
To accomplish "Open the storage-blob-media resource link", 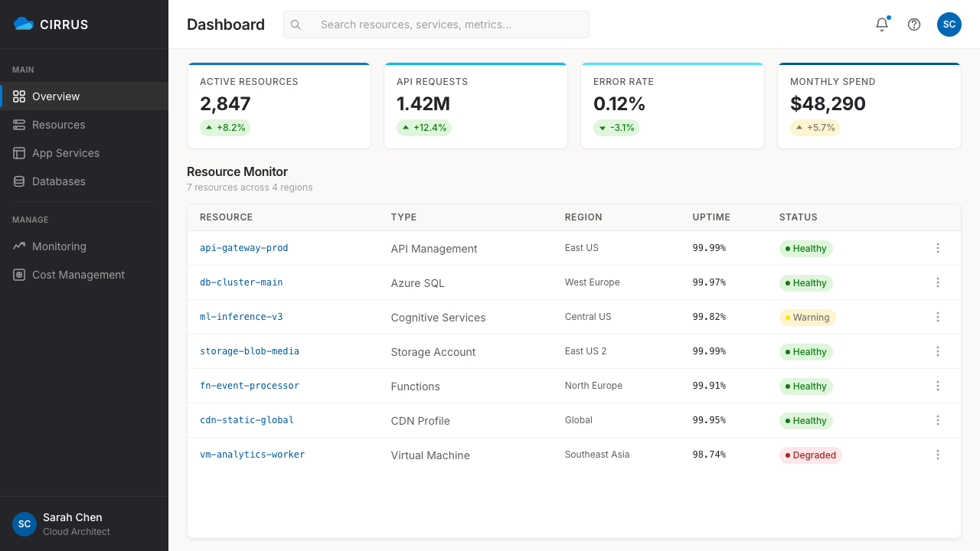I will [x=250, y=351].
